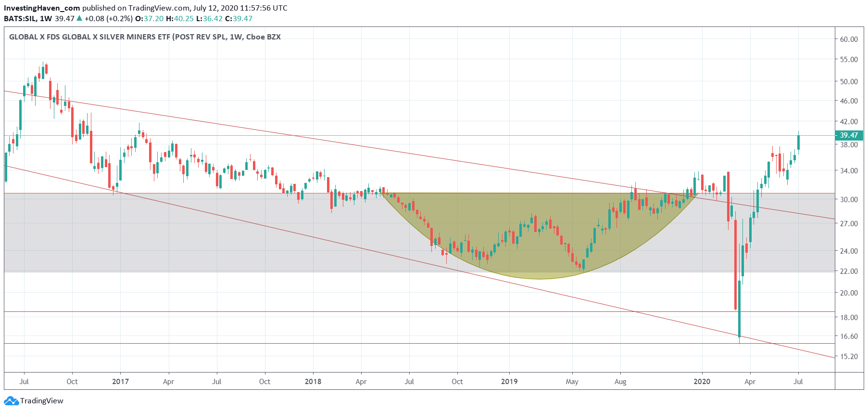This screenshot has height=412, width=868.
Task: Click the 18.00 price axis label
Action: coord(849,318)
